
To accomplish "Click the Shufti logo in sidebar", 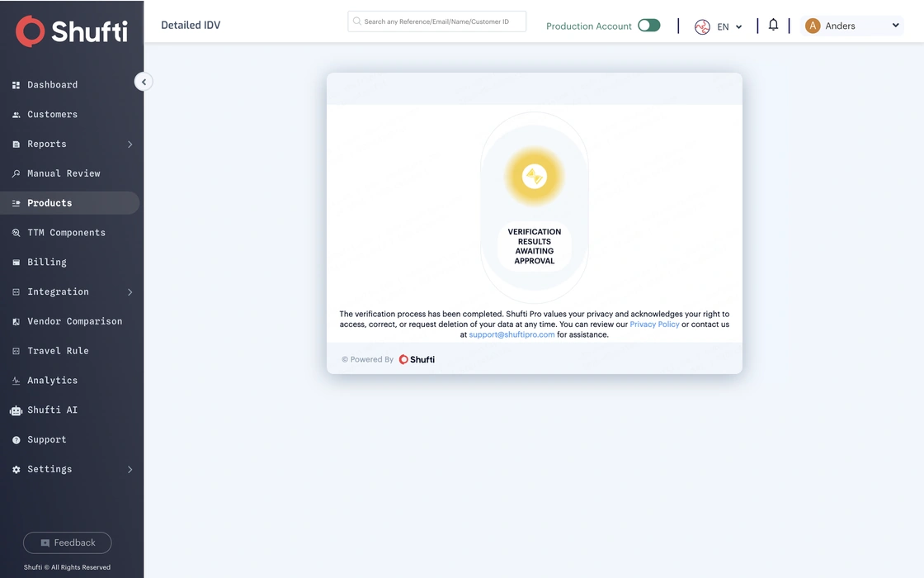I will (x=71, y=31).
